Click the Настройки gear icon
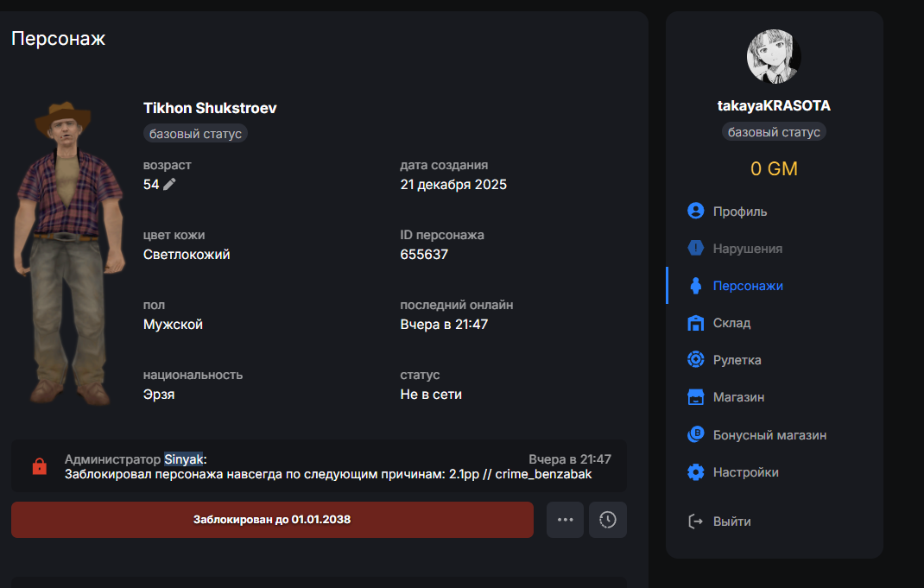The image size is (924, 588). point(695,472)
